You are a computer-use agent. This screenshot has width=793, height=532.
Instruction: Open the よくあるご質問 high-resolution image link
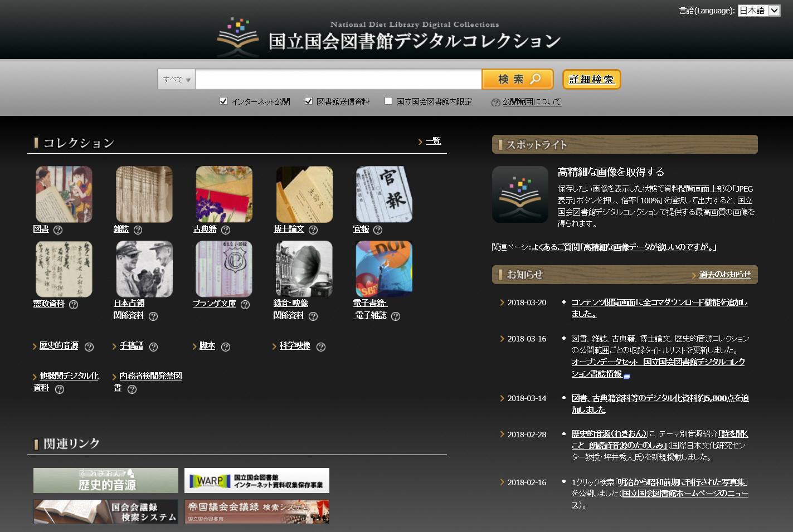click(624, 247)
